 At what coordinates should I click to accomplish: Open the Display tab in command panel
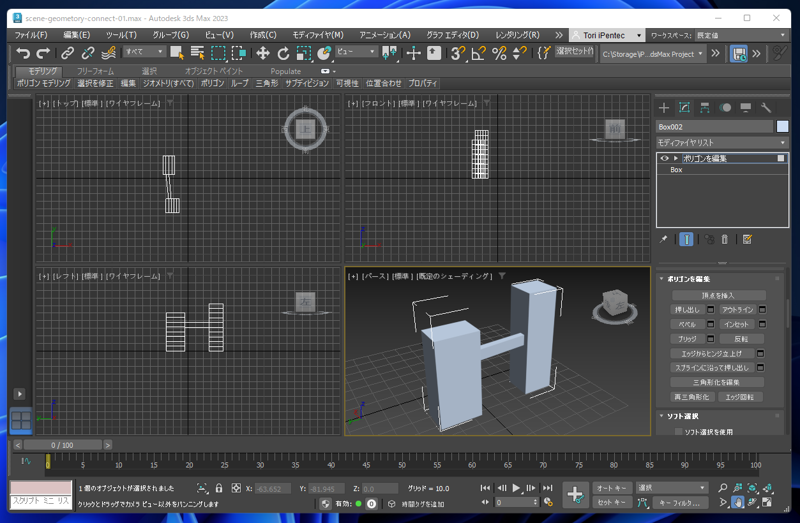click(745, 108)
